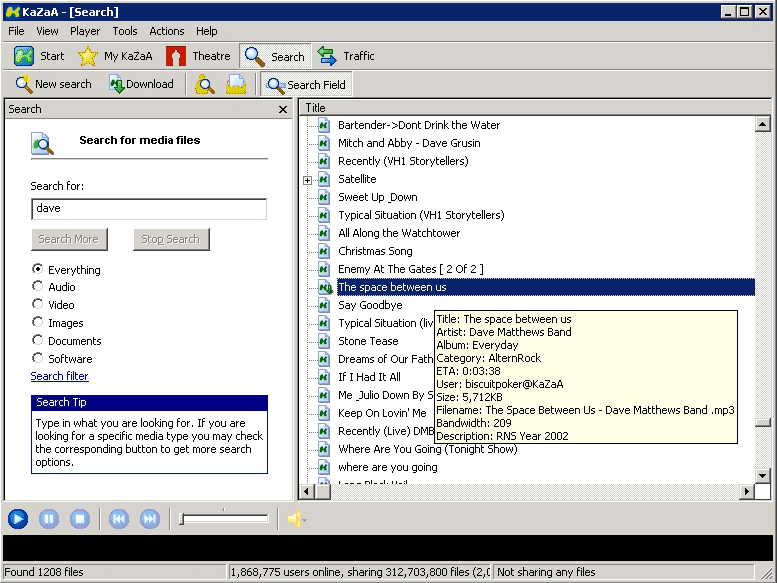Click the horizontal scrollbar right arrow
This screenshot has height=583, width=777.
coord(747,491)
